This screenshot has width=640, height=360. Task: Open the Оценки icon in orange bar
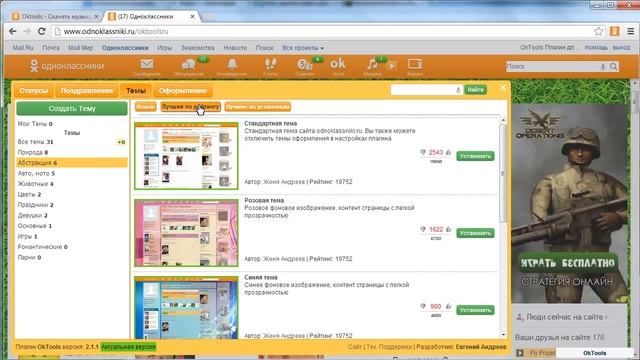(x=304, y=64)
